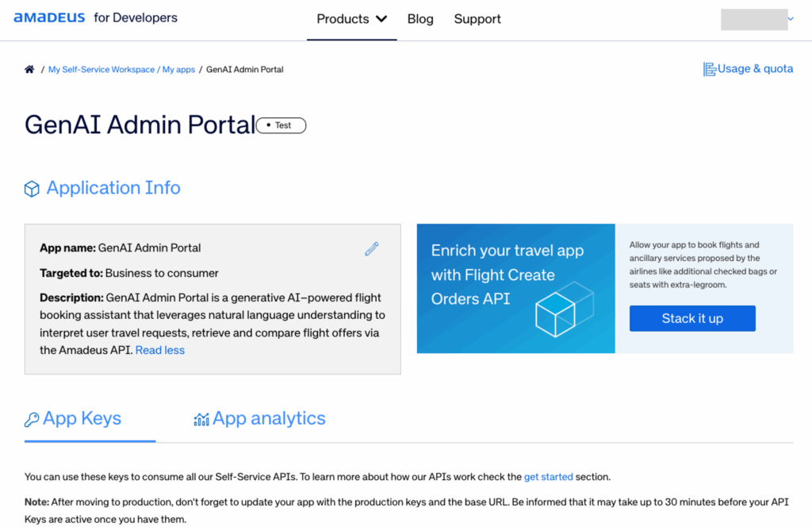This screenshot has height=530, width=812.
Task: Expand the Products dropdown menu
Action: coord(351,19)
